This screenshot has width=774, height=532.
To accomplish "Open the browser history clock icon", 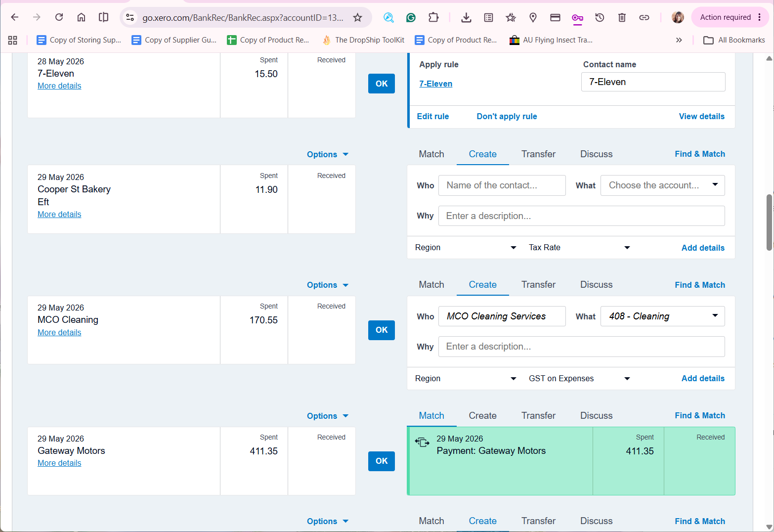I will (600, 18).
